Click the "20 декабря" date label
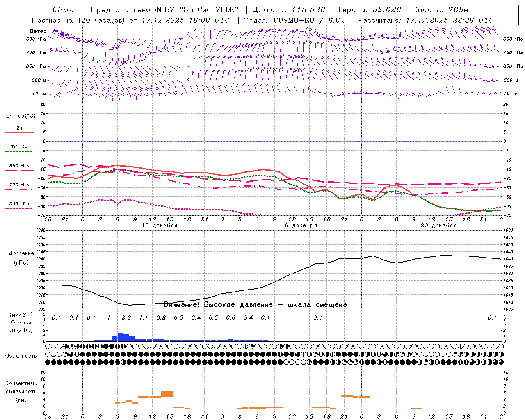 click(x=438, y=226)
